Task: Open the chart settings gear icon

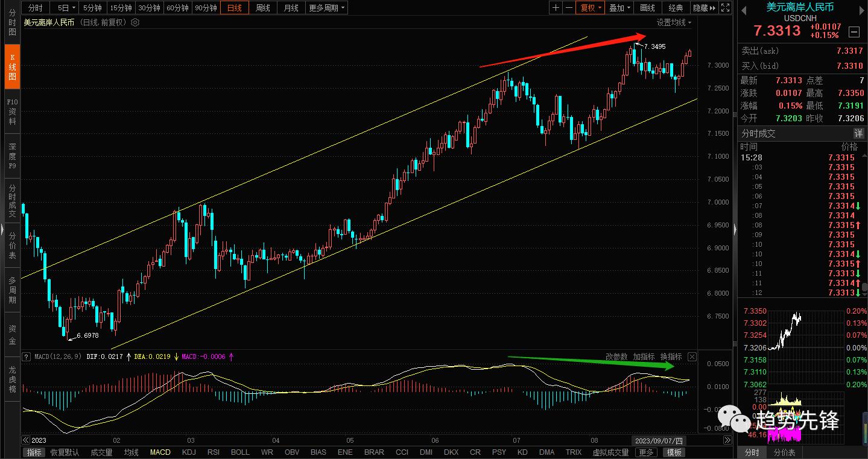Action: pos(135,22)
